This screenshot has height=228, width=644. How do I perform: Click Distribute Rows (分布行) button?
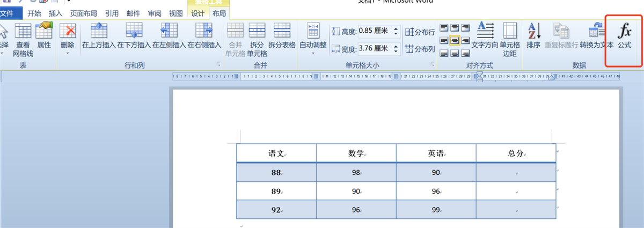[x=420, y=32]
